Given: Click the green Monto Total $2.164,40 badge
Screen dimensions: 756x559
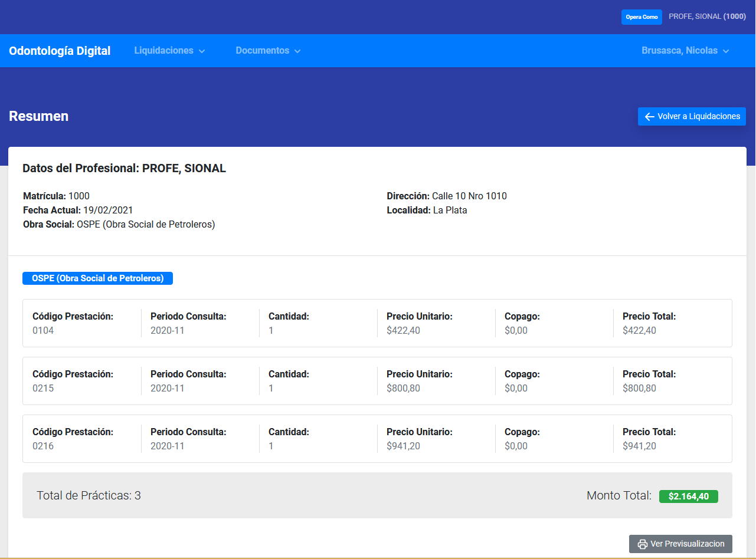Looking at the screenshot, I should tap(688, 496).
